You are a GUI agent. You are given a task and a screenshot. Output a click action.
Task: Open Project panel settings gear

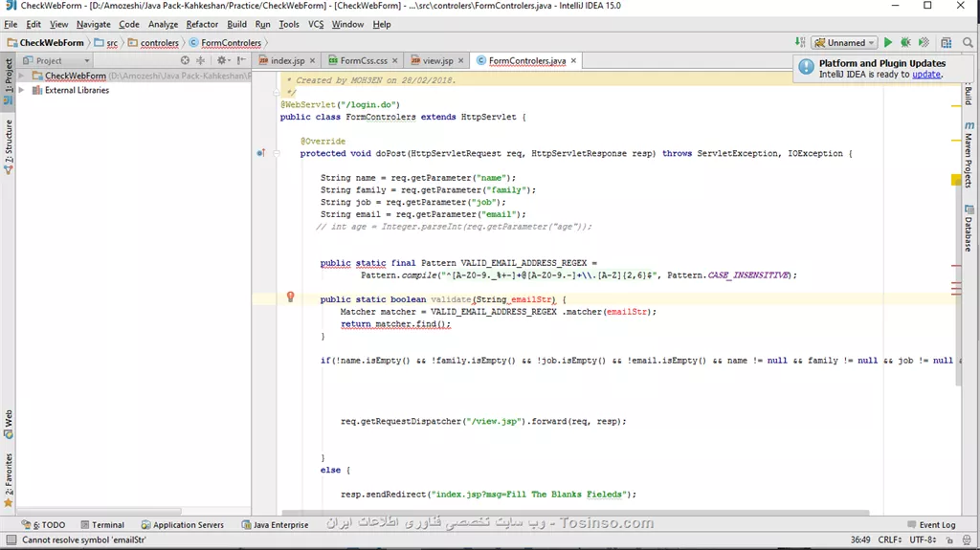221,60
